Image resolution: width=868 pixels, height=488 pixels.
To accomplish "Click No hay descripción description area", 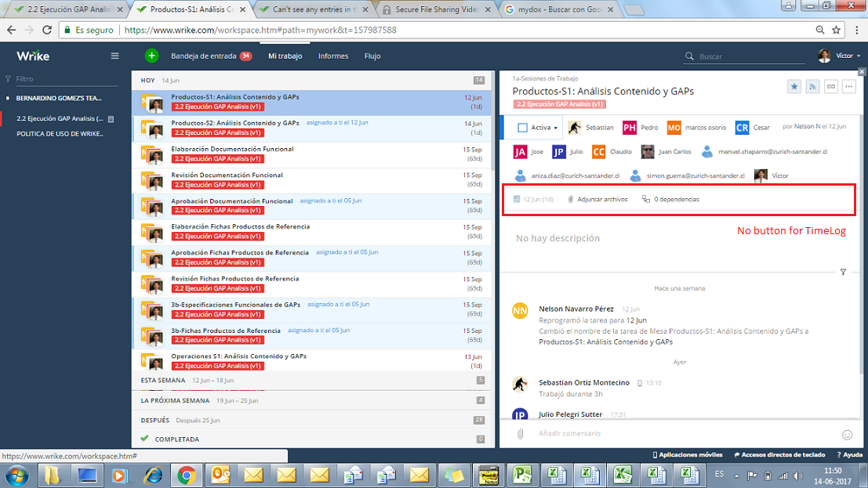I will [x=557, y=238].
